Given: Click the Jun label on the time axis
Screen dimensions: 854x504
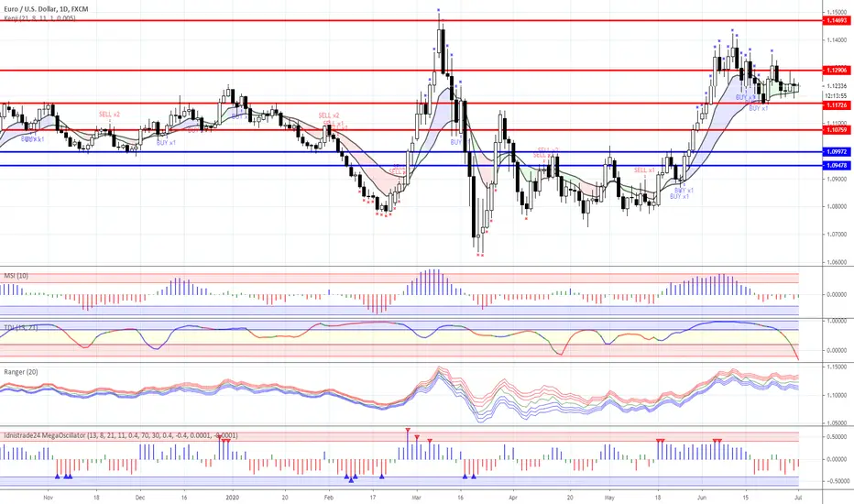Looking at the screenshot, I should [702, 498].
